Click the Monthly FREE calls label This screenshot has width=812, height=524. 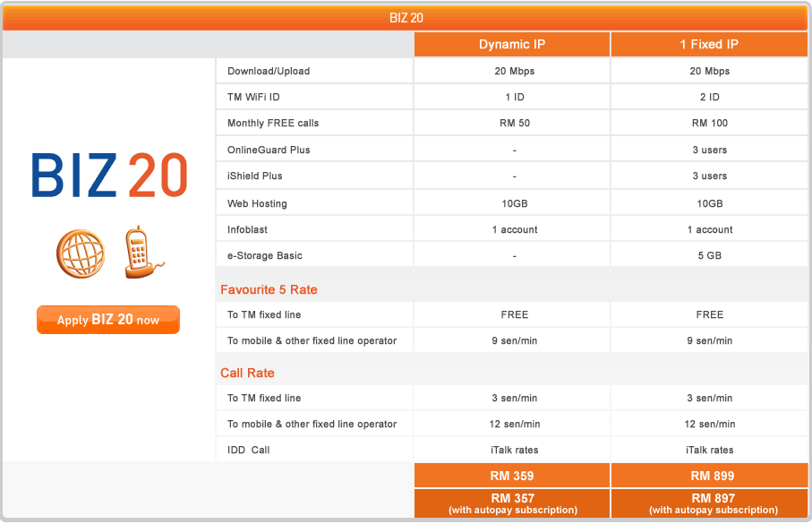coord(273,123)
